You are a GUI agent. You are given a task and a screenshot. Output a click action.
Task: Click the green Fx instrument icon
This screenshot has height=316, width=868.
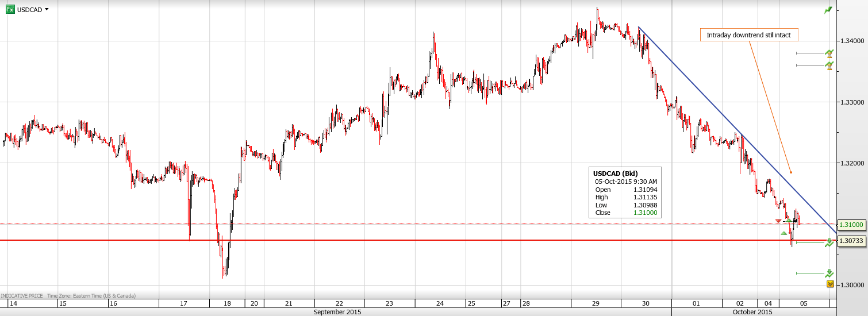click(10, 9)
